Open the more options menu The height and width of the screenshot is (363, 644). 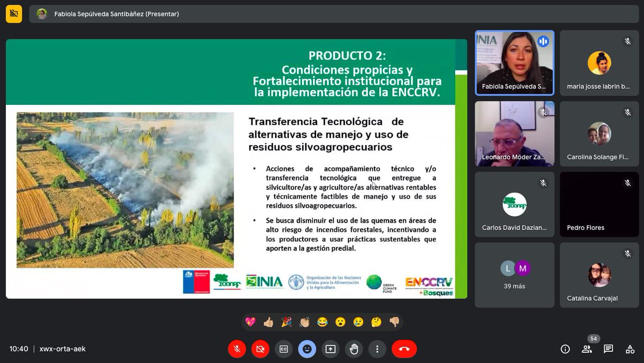click(x=377, y=349)
